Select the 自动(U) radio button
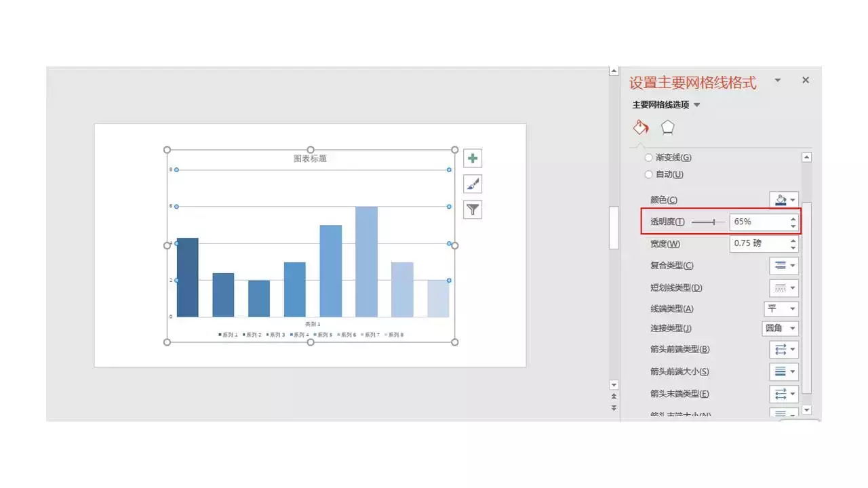Image resolution: width=868 pixels, height=488 pixels. click(649, 174)
